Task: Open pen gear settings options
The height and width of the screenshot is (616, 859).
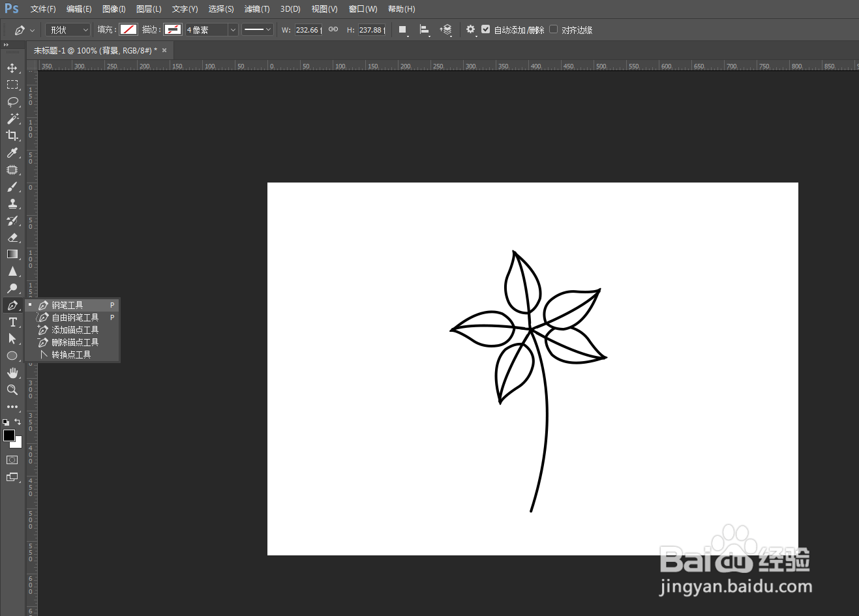Action: (x=471, y=29)
